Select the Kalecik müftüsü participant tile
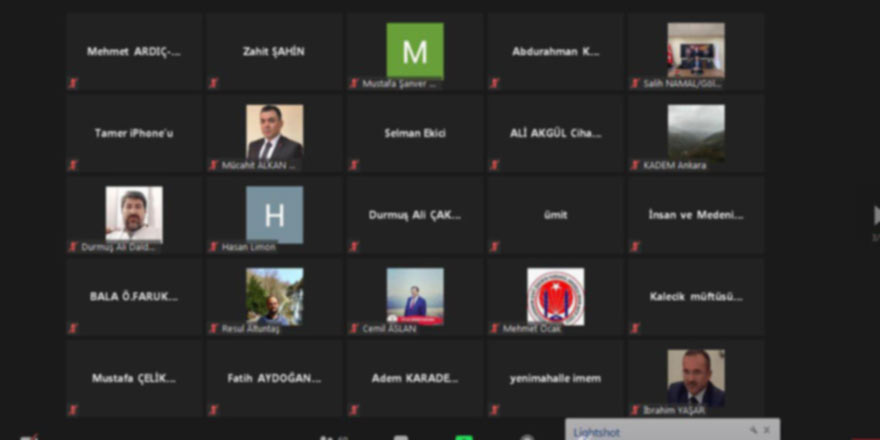 coord(696,296)
